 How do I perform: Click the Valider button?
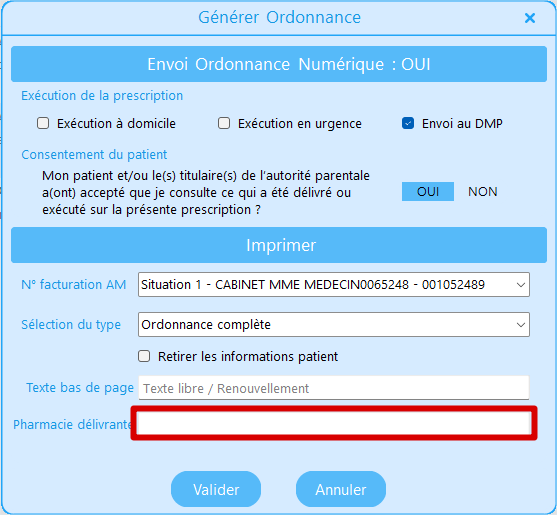(x=216, y=489)
